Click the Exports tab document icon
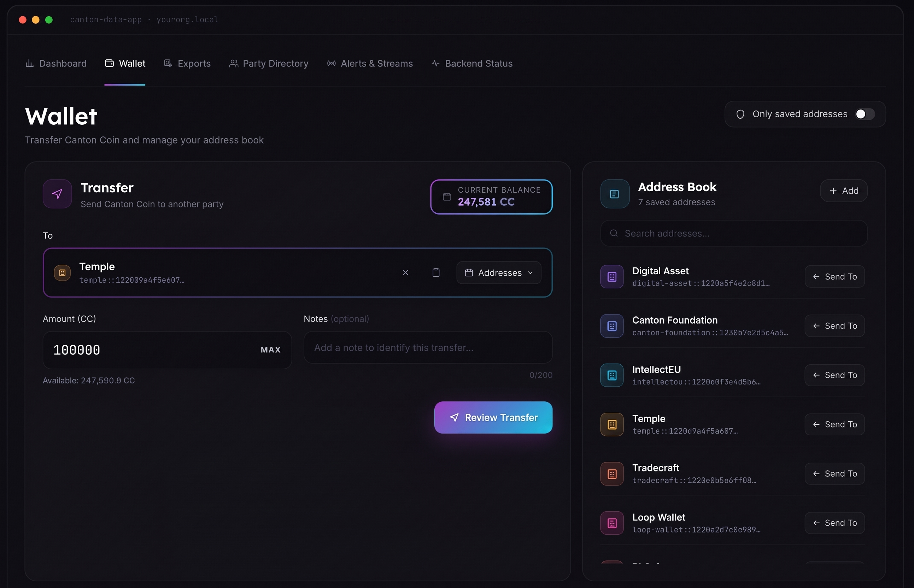This screenshot has height=588, width=914. click(168, 63)
